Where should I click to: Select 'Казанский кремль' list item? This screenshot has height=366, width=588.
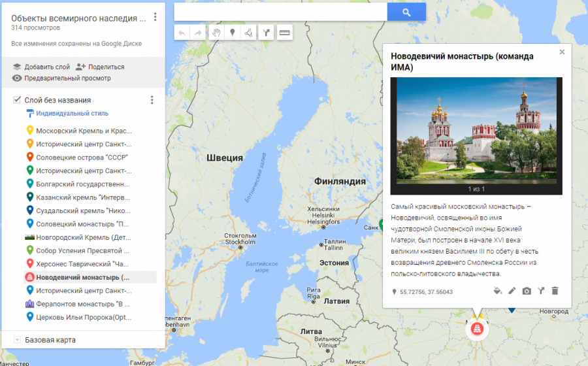(83, 197)
